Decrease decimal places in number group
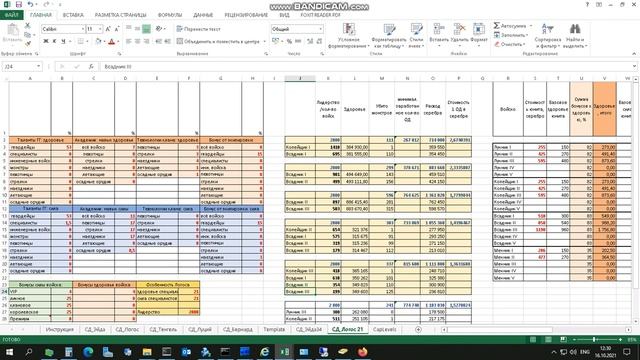640x360 pixels. [319, 41]
